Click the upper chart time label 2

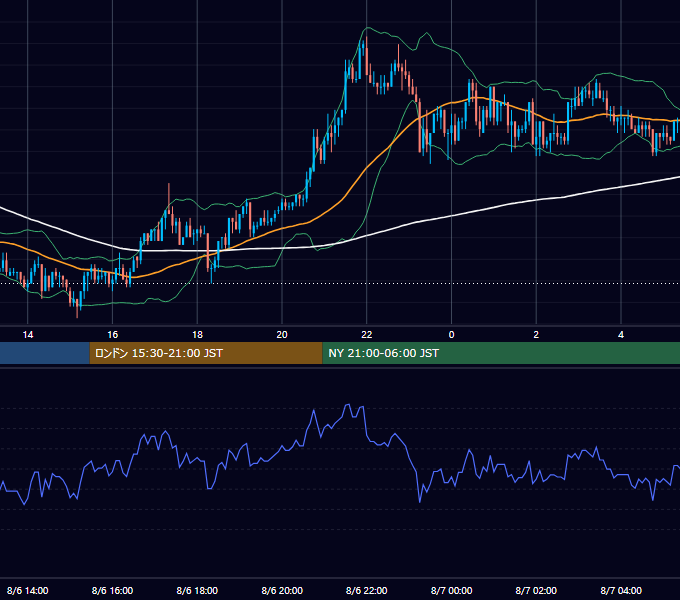point(536,335)
